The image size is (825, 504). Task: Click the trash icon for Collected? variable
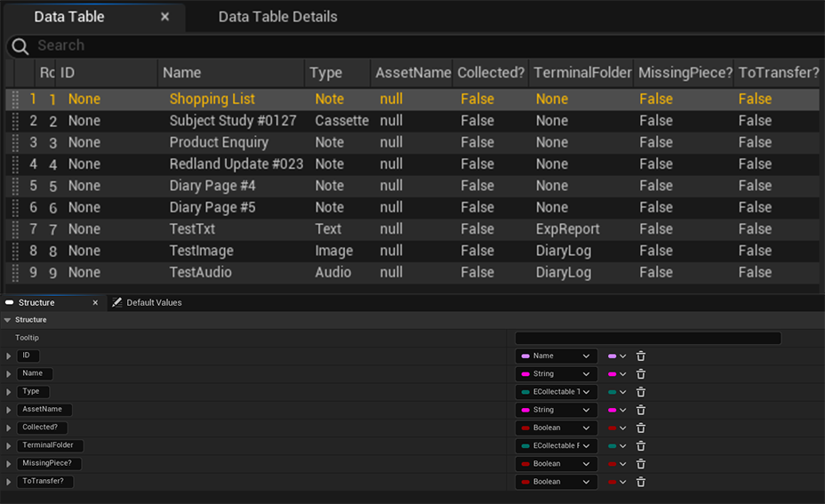coord(641,428)
